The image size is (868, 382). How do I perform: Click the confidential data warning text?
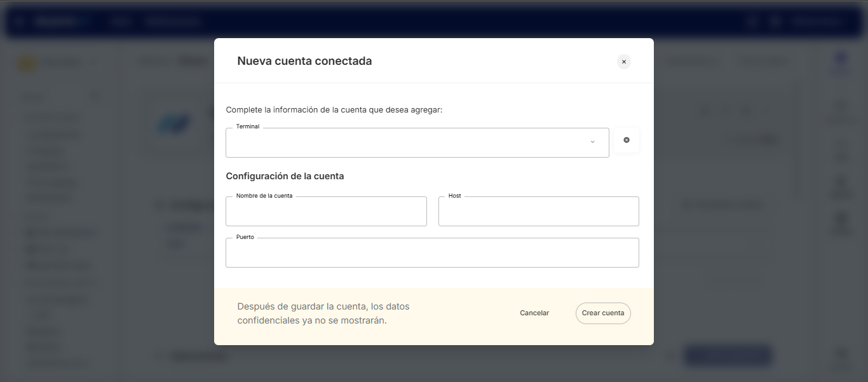tap(323, 313)
